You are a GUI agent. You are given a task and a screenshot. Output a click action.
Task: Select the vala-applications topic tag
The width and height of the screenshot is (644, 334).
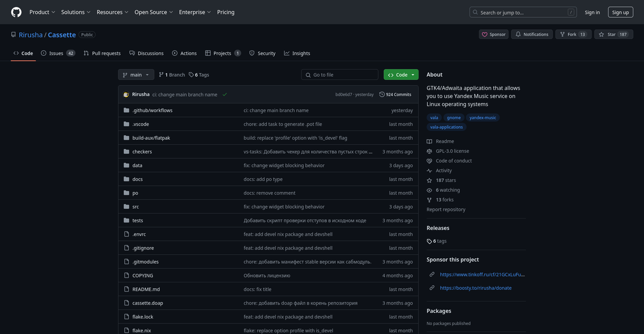pyautogui.click(x=447, y=127)
